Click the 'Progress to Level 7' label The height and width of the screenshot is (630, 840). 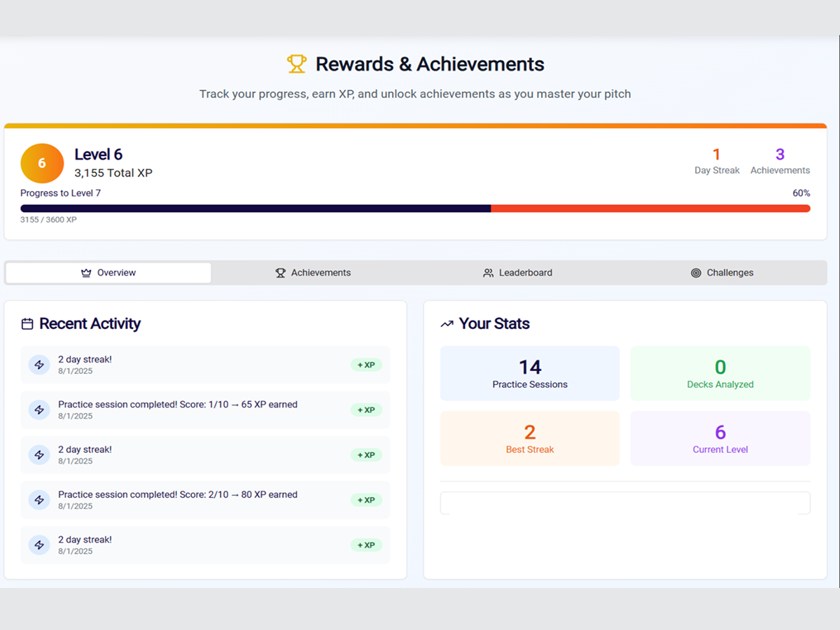pos(60,193)
